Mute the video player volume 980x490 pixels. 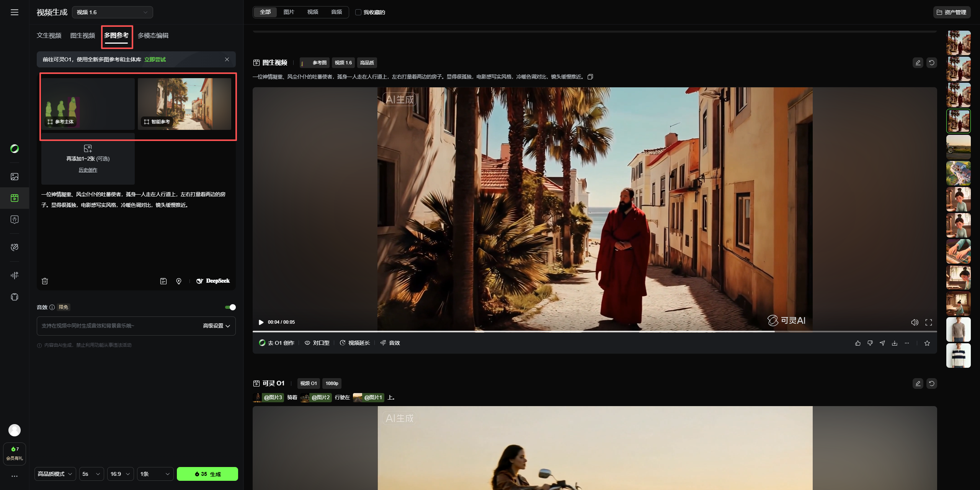[x=915, y=322]
